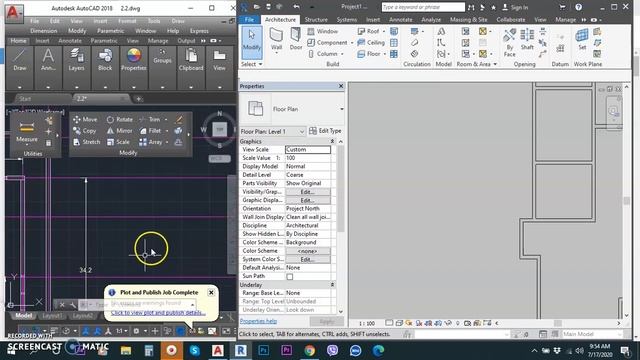
Task: Select the Wall tool in Revit
Action: click(x=276, y=40)
